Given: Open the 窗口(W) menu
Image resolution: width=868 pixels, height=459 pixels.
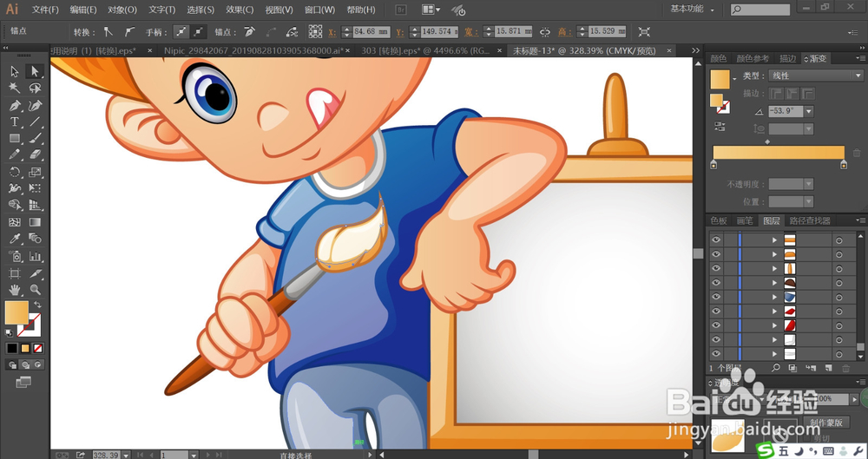Looking at the screenshot, I should point(320,10).
